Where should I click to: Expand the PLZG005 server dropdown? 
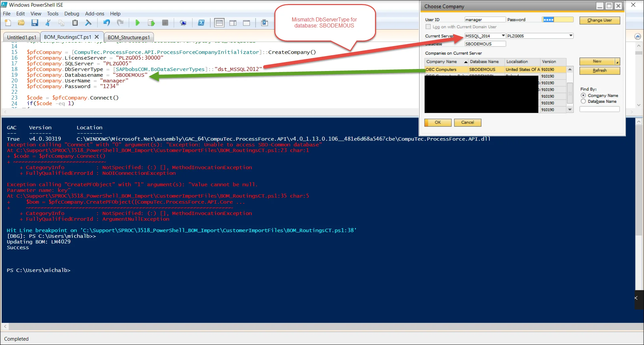coord(571,36)
